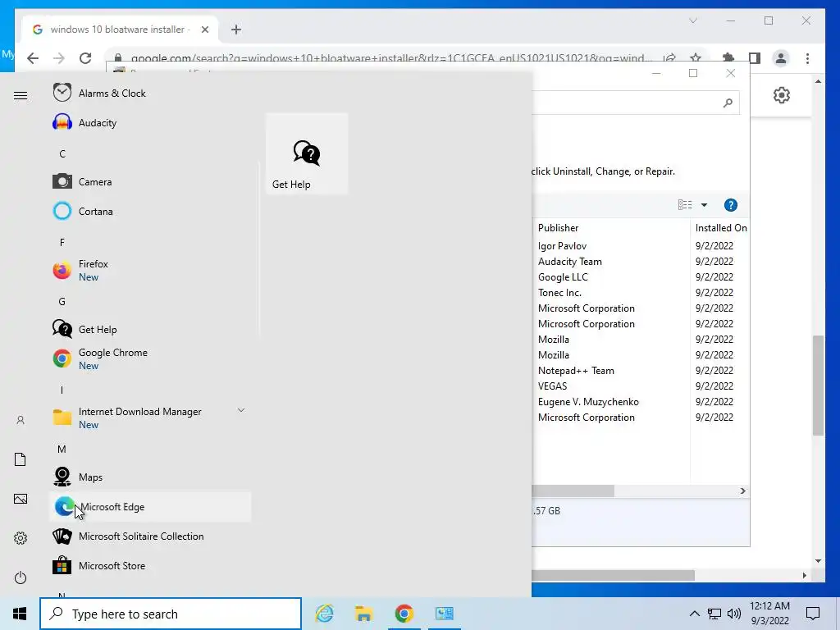
Task: Open Microsoft Solitaire Collection
Action: [x=150, y=536]
